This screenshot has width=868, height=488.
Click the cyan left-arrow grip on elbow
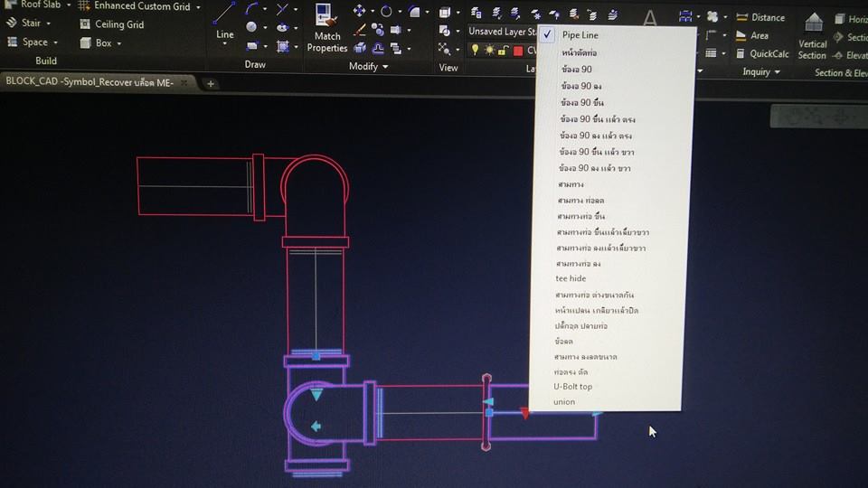(x=315, y=427)
